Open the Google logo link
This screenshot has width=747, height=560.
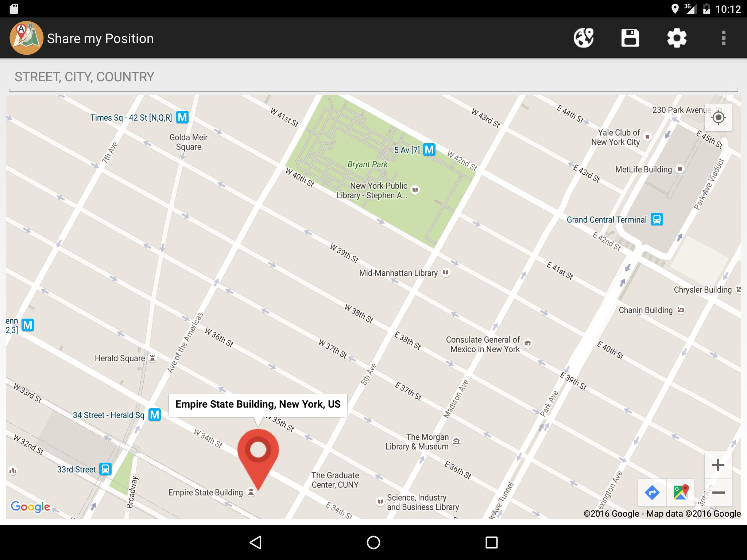pos(31,506)
